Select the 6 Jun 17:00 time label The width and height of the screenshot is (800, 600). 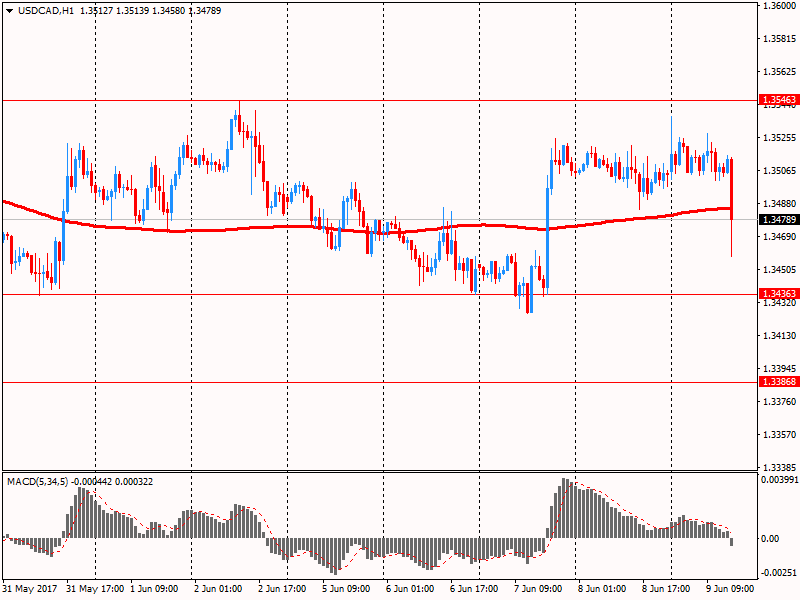[x=474, y=589]
